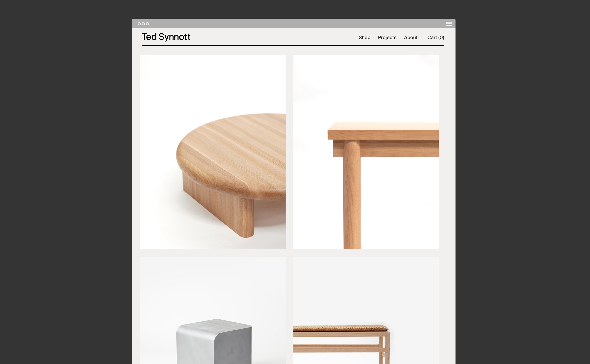Open the rectangular wooden table product image
Viewport: 590px width, 364px height.
pos(366,152)
